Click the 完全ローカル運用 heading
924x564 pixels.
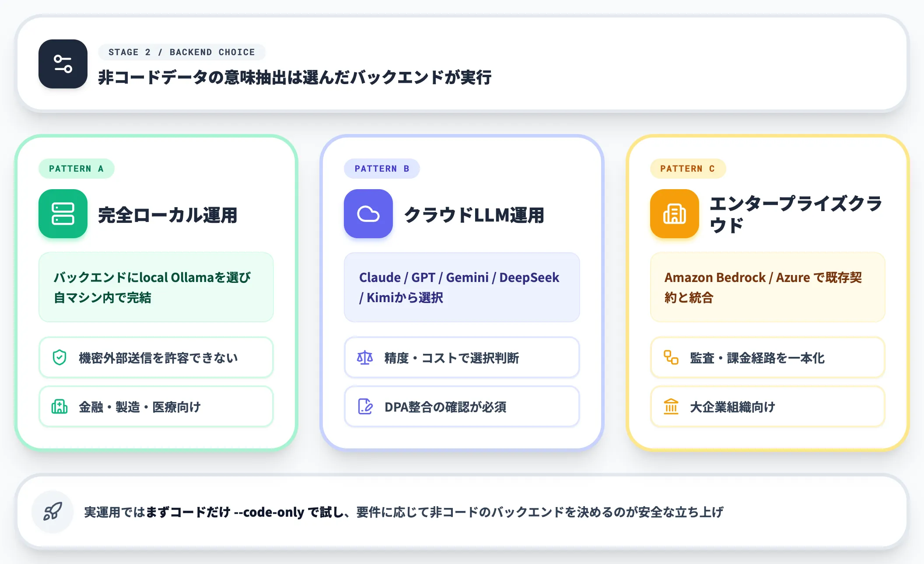pos(168,215)
